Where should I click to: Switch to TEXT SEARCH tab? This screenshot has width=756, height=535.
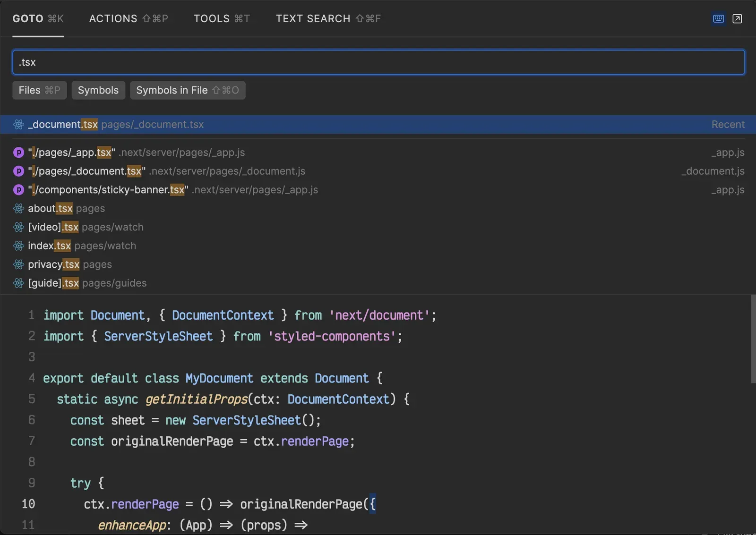(x=328, y=18)
